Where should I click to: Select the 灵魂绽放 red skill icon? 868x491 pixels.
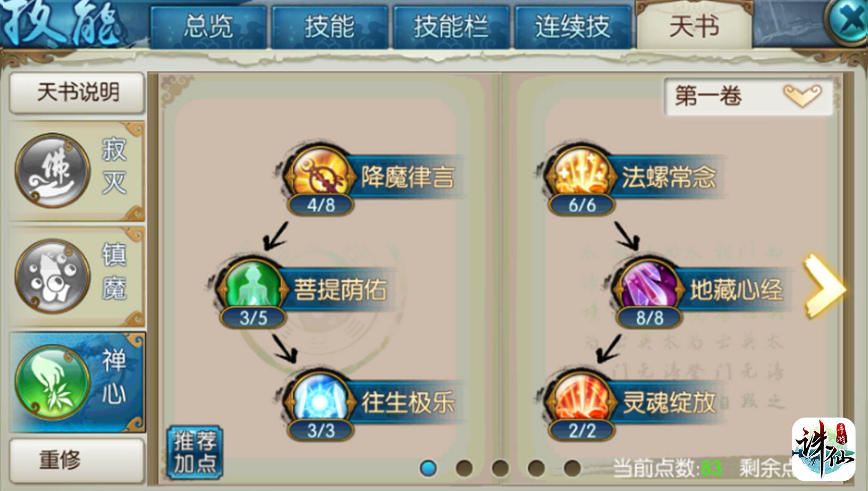click(x=581, y=401)
